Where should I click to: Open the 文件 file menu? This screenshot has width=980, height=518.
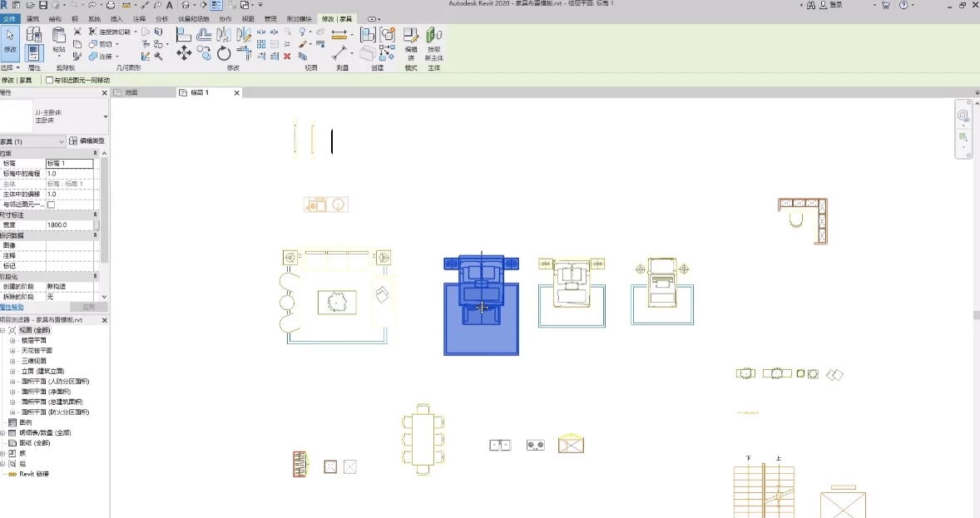[9, 18]
